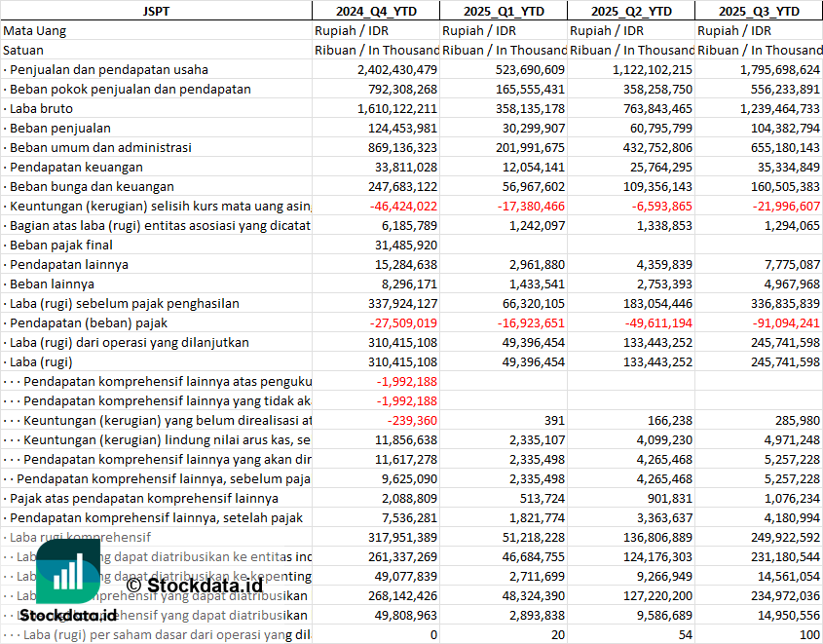Select value 336,835,839 in Q3 column

(x=785, y=303)
